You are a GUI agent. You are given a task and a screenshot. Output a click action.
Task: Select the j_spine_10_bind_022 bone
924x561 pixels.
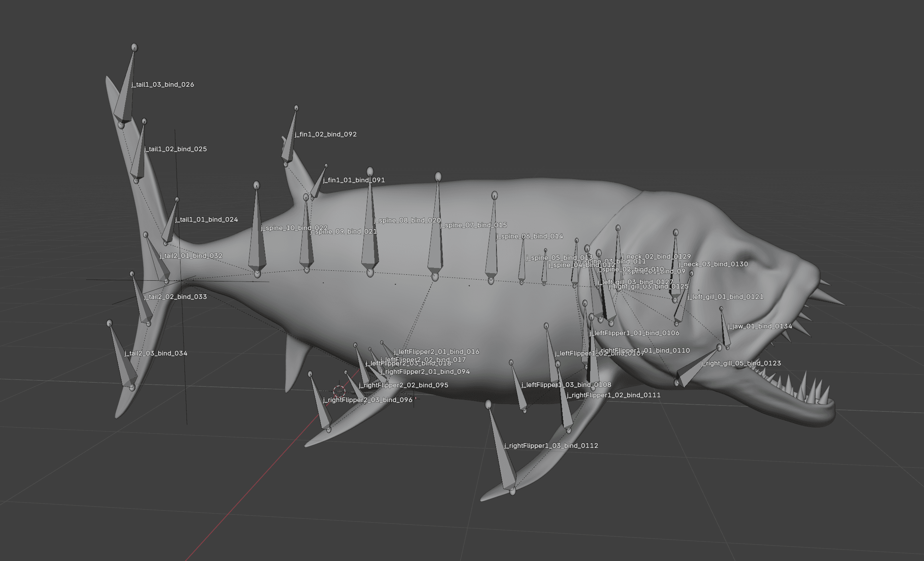257,247
